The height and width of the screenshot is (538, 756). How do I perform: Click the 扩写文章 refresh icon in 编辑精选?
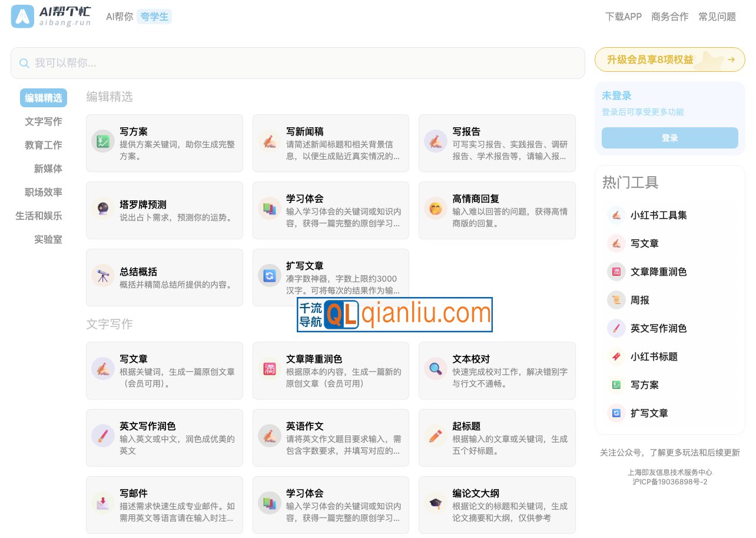click(269, 276)
